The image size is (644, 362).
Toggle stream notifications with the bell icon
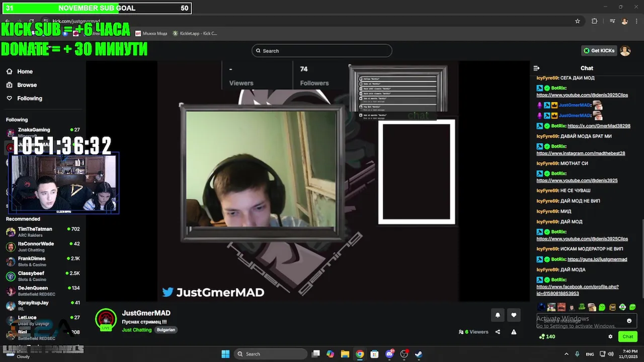(x=498, y=315)
